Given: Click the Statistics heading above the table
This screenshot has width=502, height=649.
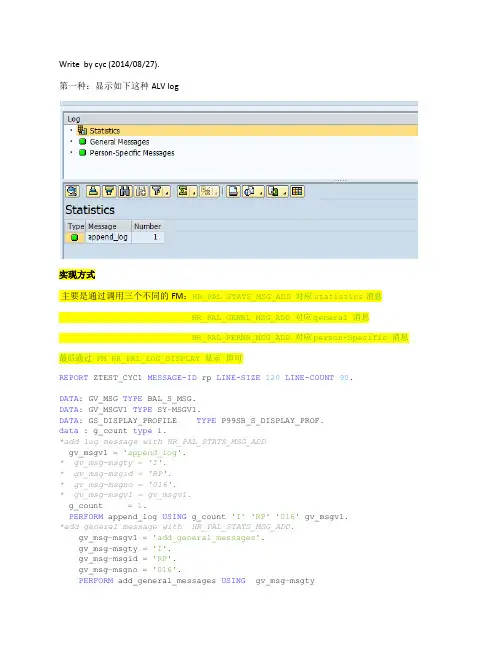Looking at the screenshot, I should point(90,210).
